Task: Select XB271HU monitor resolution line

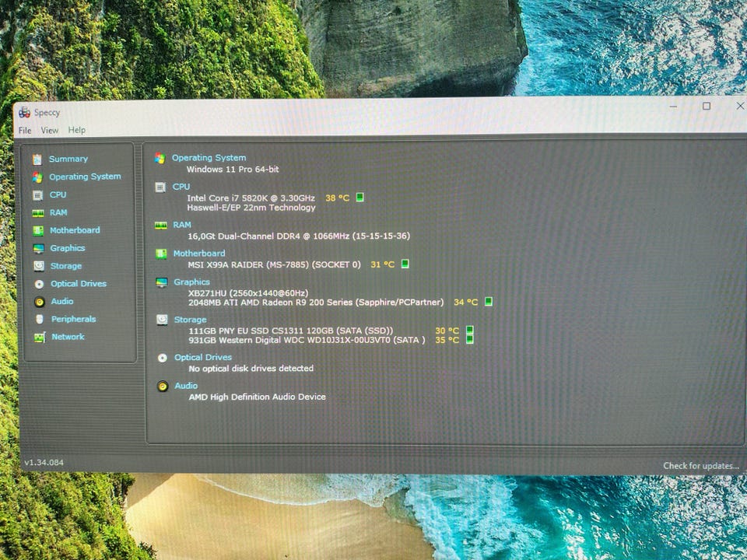Action: (248, 293)
